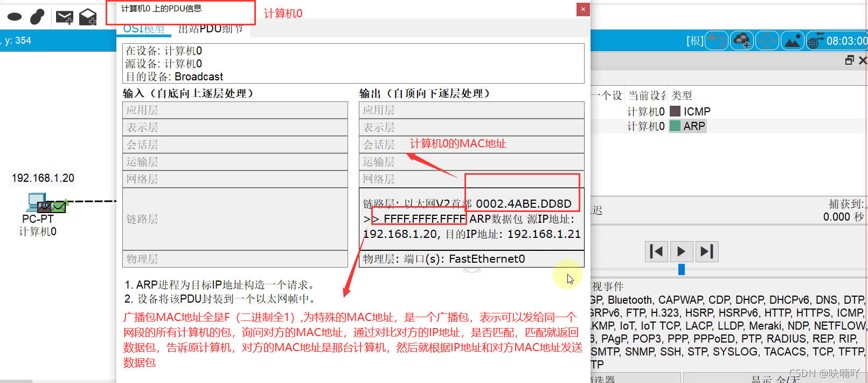Click the go-back-to-start playback button

[656, 251]
